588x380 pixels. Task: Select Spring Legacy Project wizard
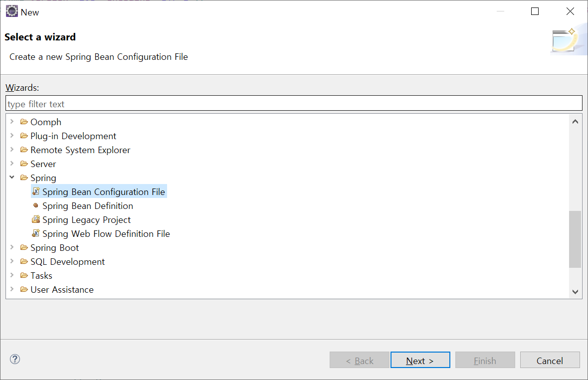click(87, 219)
